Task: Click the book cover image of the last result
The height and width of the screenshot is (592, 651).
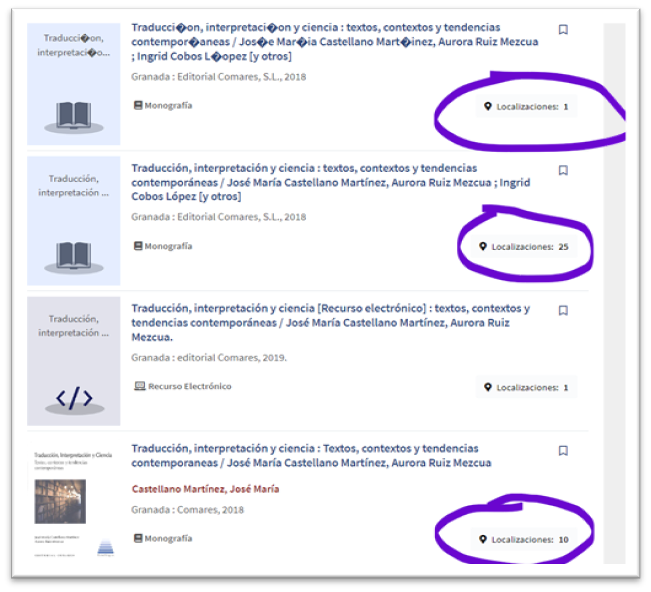Action: click(74, 502)
